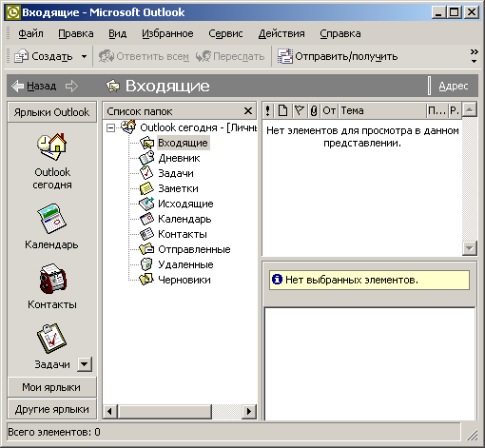Click the Нет выбранных элементов info bar
The height and width of the screenshot is (448, 485).
pos(369,280)
